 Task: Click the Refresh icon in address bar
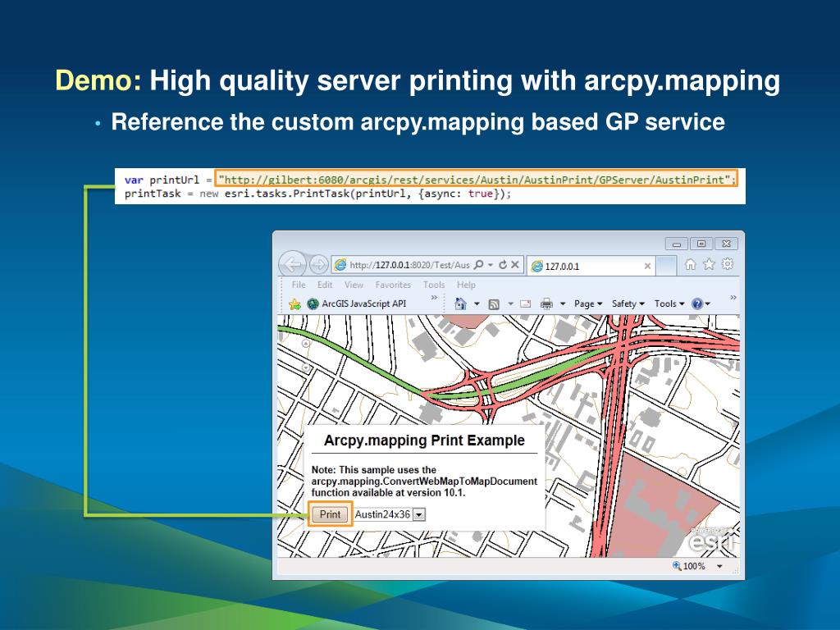click(x=502, y=265)
